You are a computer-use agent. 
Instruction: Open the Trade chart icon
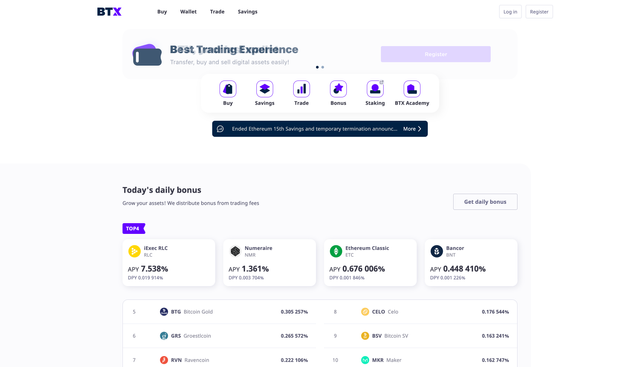click(301, 89)
